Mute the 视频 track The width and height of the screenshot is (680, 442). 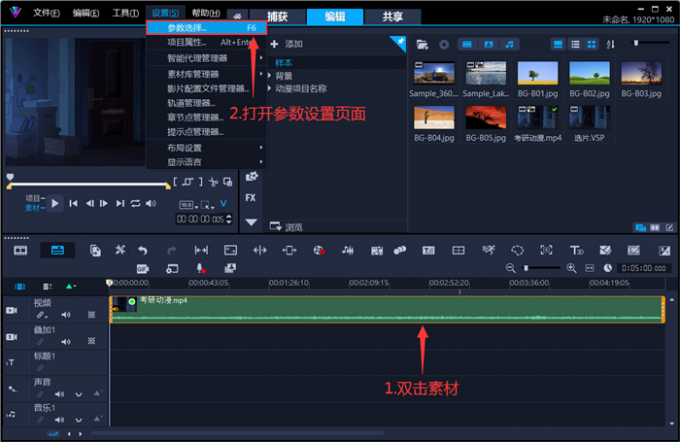pos(65,315)
